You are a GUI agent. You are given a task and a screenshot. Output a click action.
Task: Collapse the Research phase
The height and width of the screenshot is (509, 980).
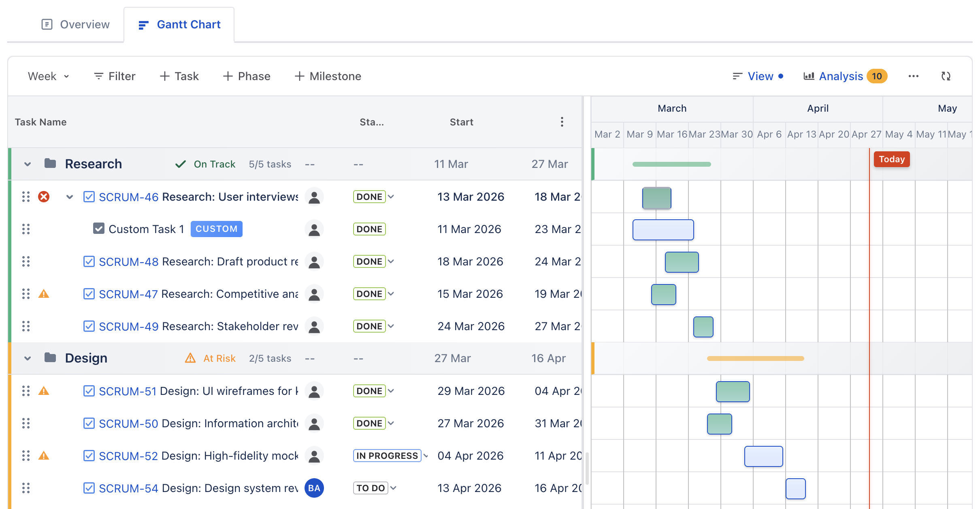pyautogui.click(x=28, y=164)
